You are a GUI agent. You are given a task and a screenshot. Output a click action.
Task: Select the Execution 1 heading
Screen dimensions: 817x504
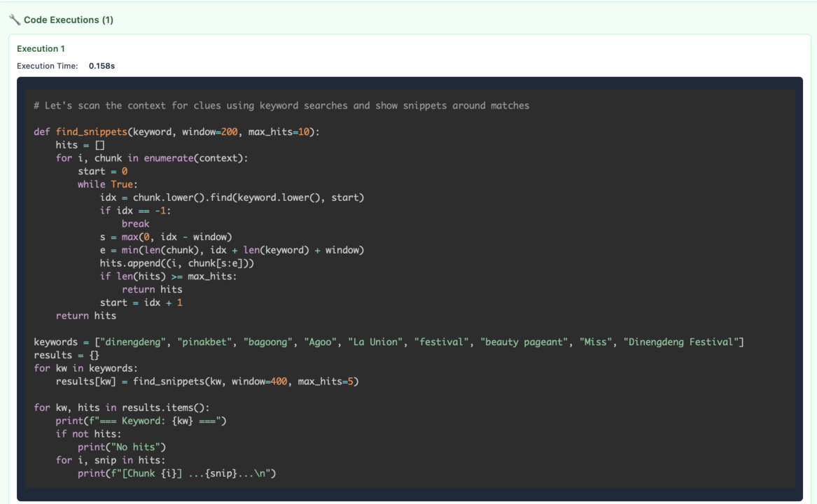(x=41, y=49)
